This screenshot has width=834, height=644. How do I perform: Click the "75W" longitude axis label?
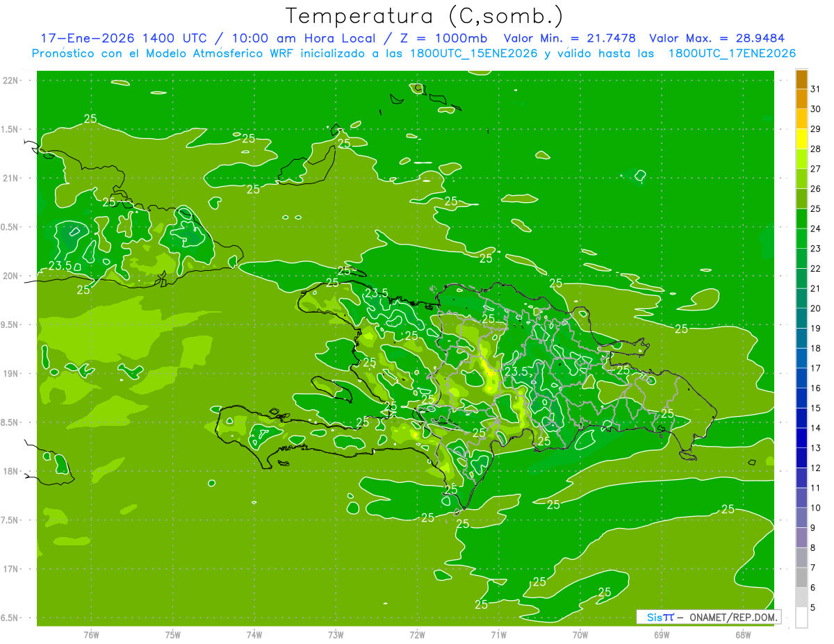[172, 634]
